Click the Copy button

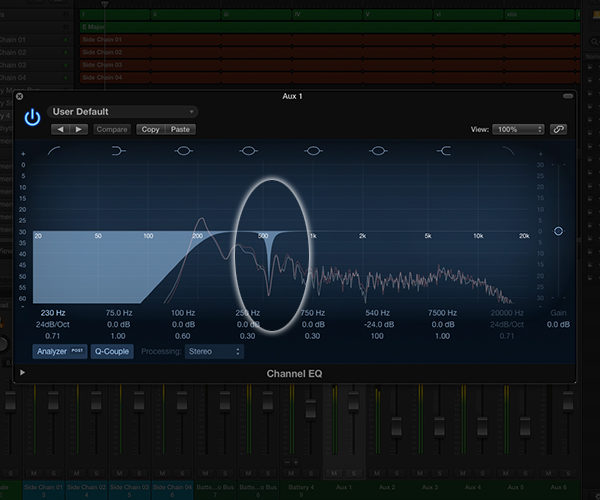click(x=150, y=129)
